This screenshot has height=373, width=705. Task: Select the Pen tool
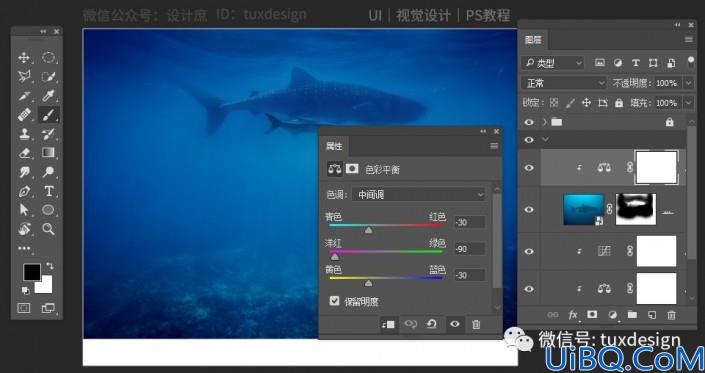[24, 191]
